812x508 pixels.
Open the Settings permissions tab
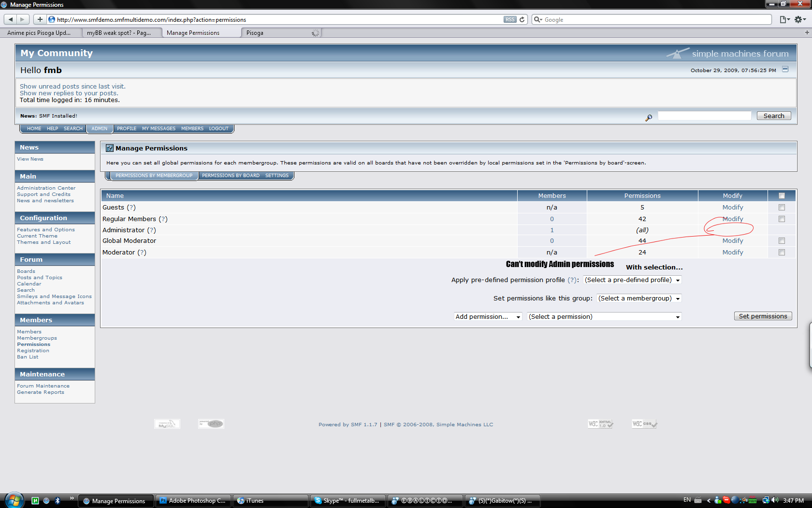click(x=277, y=176)
